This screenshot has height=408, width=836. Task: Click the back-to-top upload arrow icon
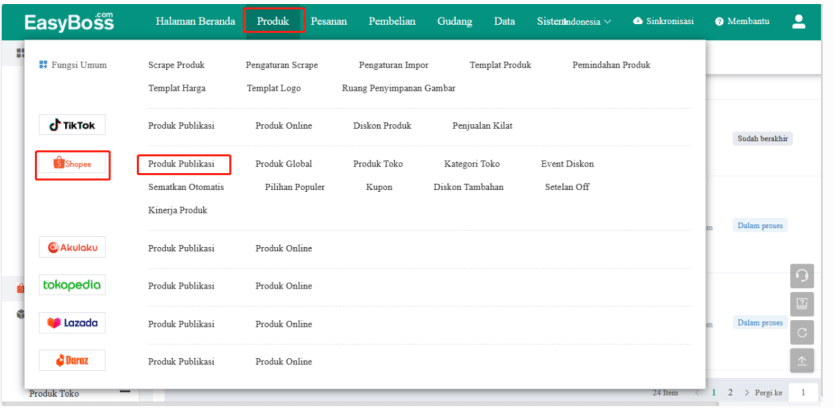(801, 361)
